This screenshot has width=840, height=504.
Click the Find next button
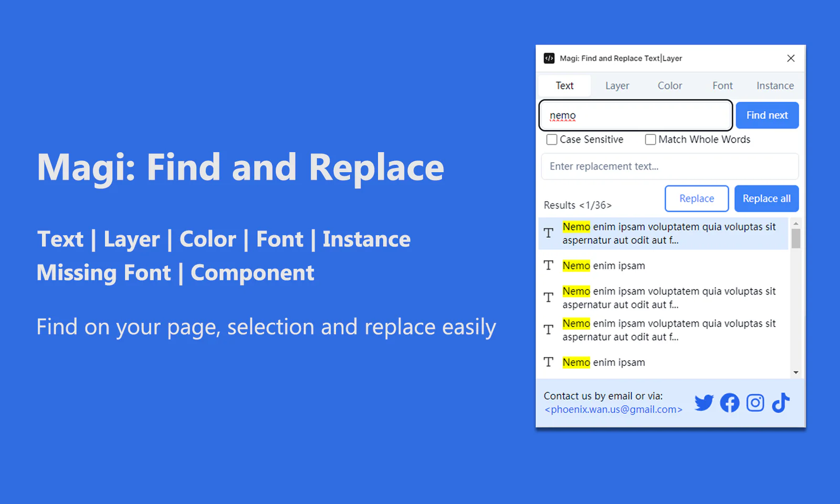767,115
